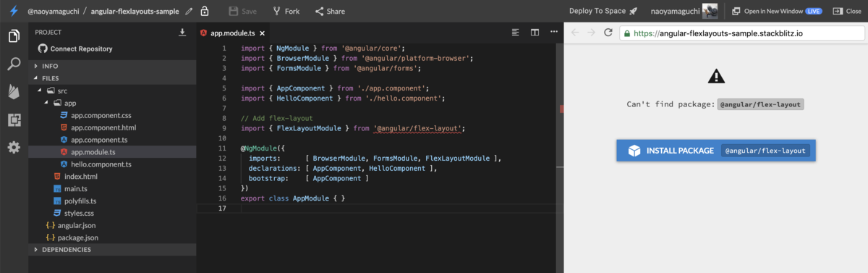Open the extensions sidebar icon
The image size is (868, 273).
point(14,119)
